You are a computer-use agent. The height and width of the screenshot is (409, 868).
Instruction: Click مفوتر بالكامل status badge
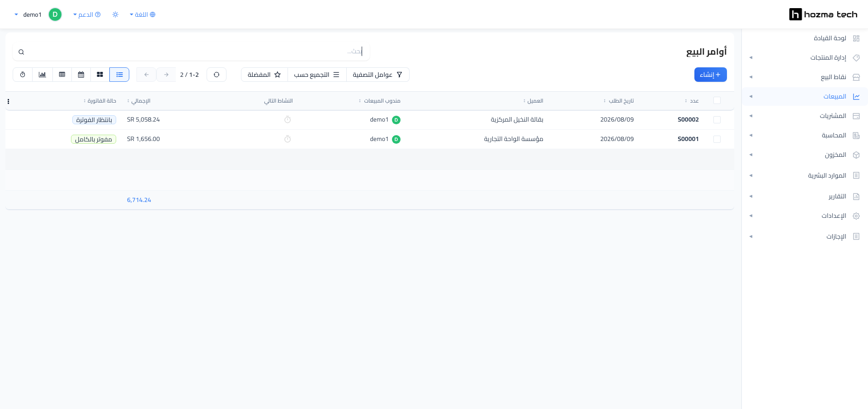(x=94, y=139)
